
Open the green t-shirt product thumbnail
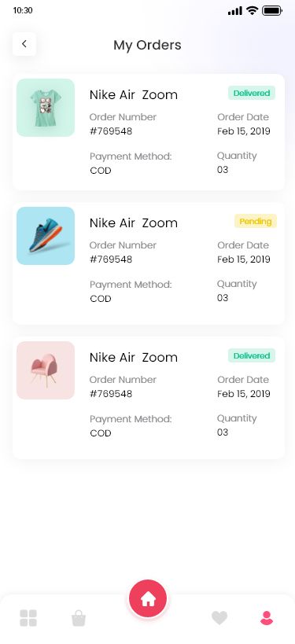(x=46, y=108)
